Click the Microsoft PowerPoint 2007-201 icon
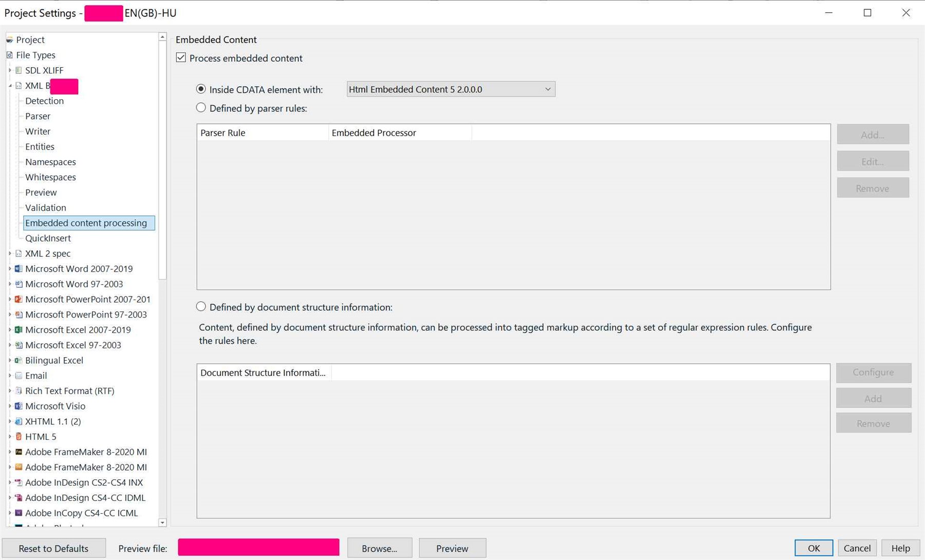Screen dimensions: 925x560 point(18,299)
